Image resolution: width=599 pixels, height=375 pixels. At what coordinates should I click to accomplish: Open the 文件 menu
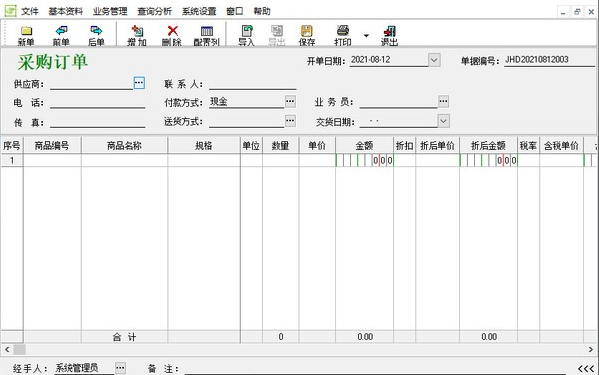(x=30, y=11)
